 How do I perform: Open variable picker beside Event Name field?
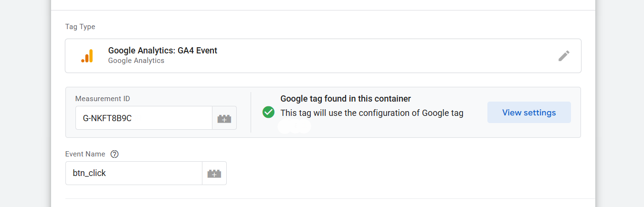coord(214,174)
